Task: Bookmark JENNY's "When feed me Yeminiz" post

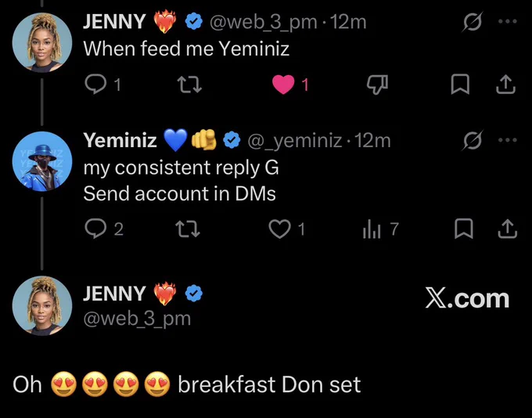Action: coord(460,85)
